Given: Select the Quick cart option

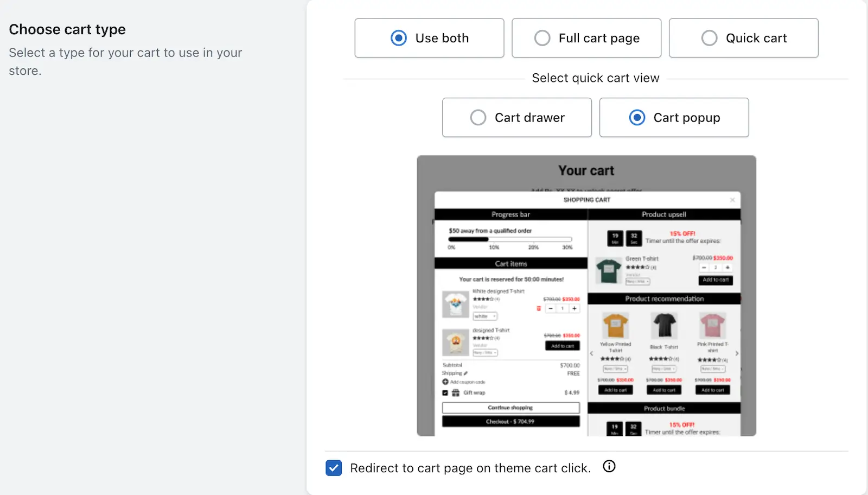Looking at the screenshot, I should click(744, 38).
